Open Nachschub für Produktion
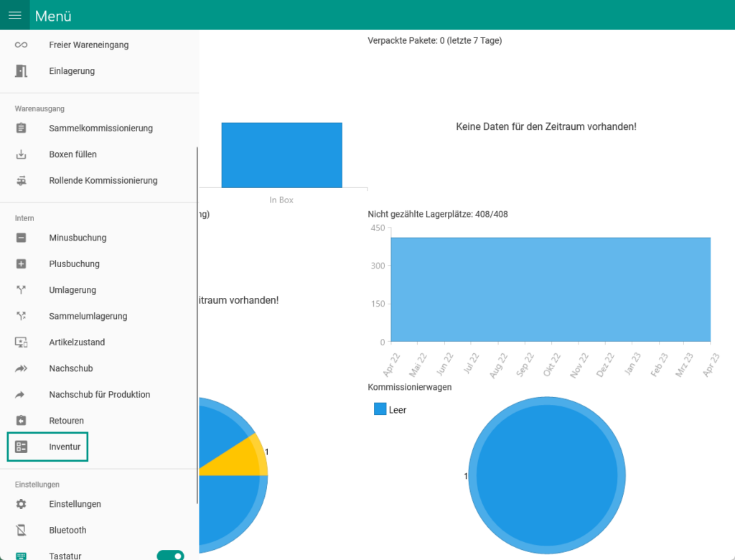This screenshot has width=735, height=560. tap(99, 395)
